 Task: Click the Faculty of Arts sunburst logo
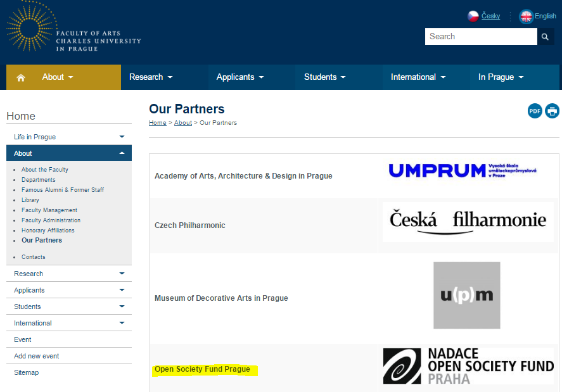pyautogui.click(x=32, y=27)
